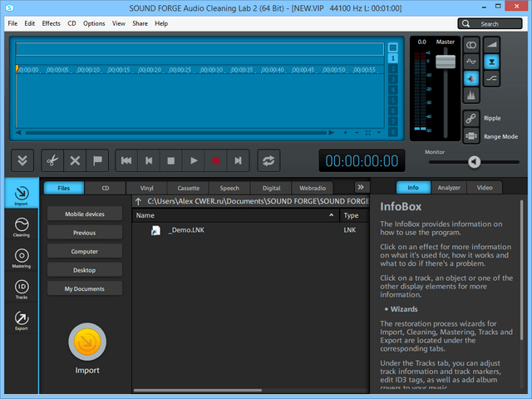This screenshot has width=532, height=399.
Task: Go up one folder level arrow
Action: (x=140, y=201)
